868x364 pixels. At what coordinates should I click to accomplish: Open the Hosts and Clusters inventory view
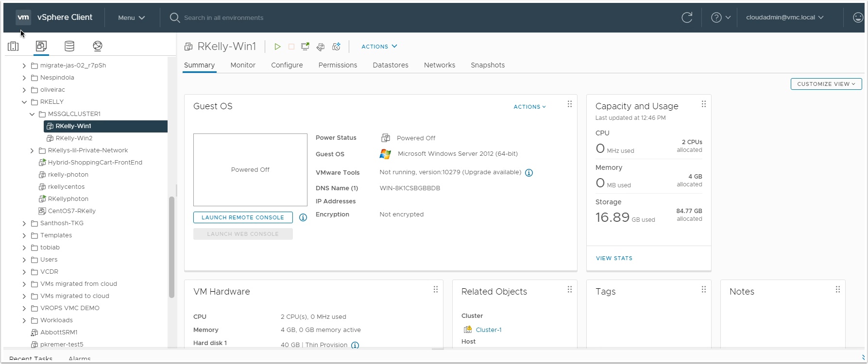click(x=13, y=46)
